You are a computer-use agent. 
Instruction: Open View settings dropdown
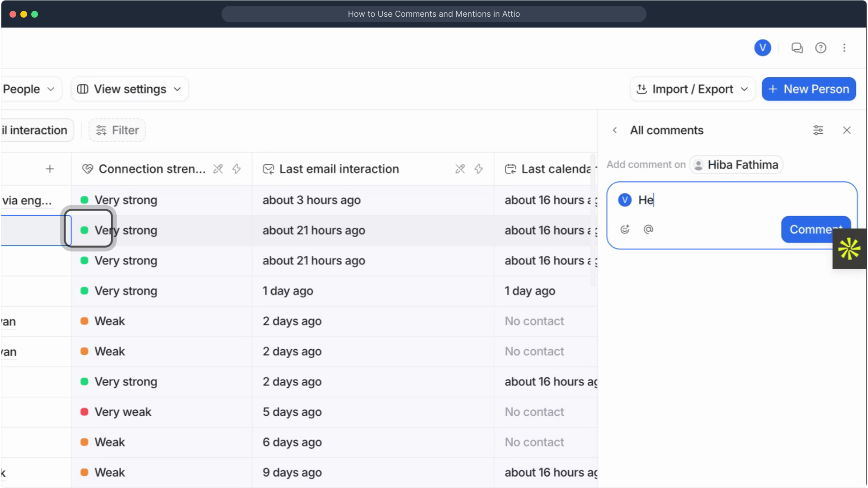[130, 89]
